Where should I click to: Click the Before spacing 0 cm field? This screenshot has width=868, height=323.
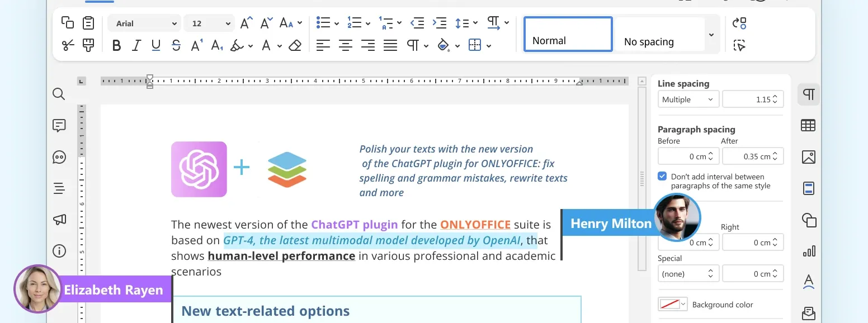[688, 156]
